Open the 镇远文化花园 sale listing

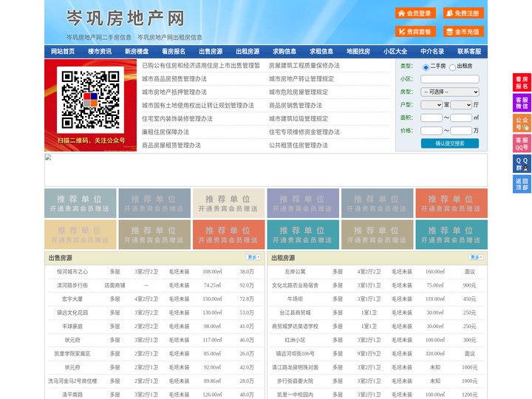[x=72, y=313]
